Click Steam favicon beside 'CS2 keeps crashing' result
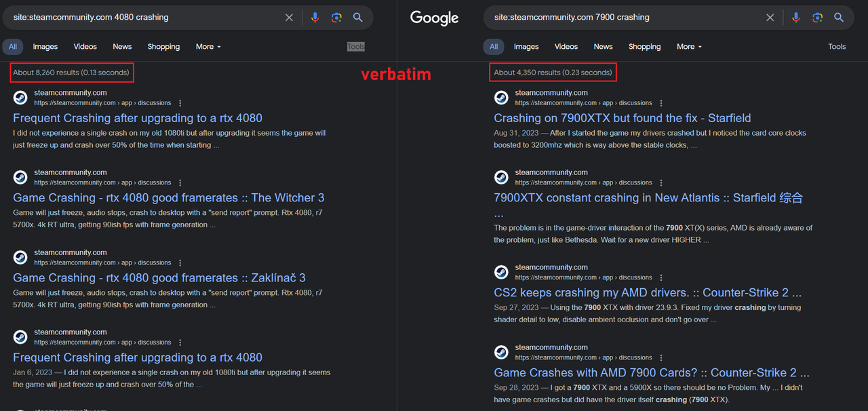The width and height of the screenshot is (868, 411). [501, 273]
